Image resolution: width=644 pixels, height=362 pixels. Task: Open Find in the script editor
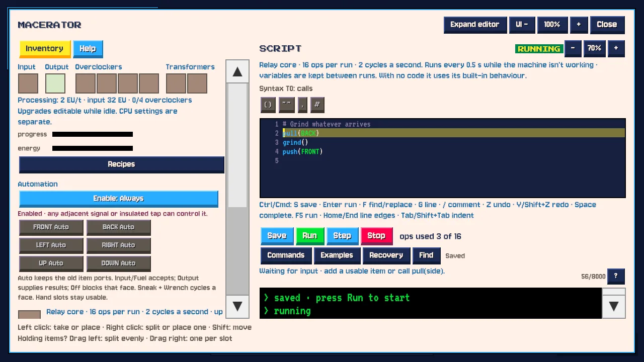click(x=426, y=255)
